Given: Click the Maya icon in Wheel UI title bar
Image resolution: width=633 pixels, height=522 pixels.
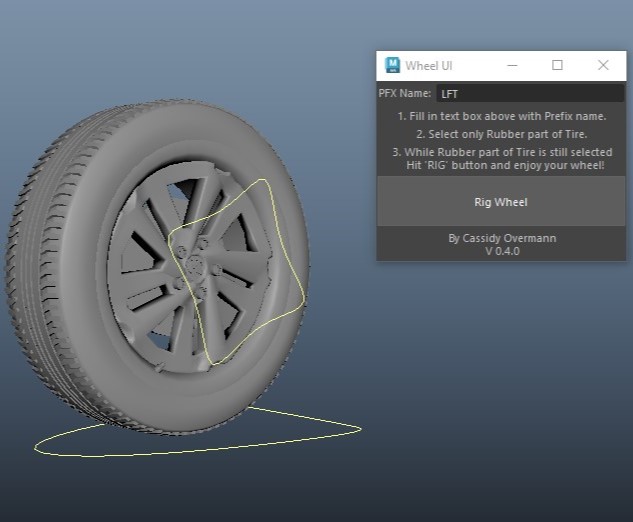Looking at the screenshot, I should (x=393, y=65).
